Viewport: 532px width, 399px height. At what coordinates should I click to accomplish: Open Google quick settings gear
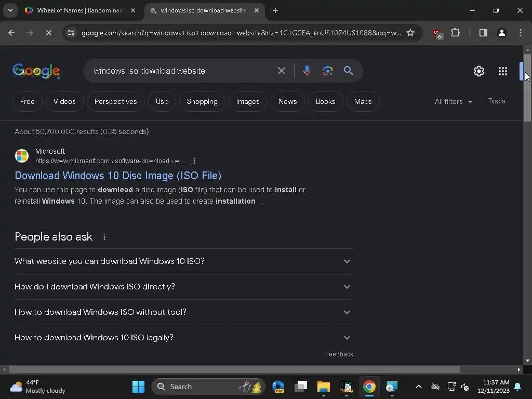point(479,71)
